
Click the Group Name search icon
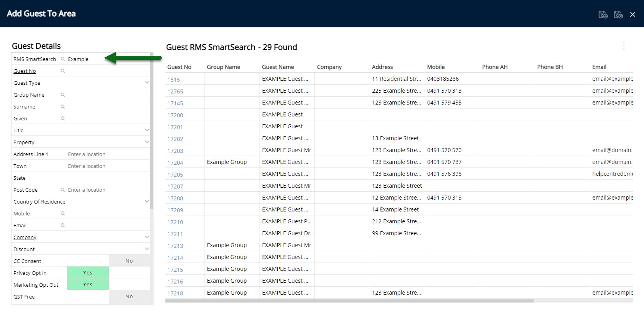pos(63,95)
